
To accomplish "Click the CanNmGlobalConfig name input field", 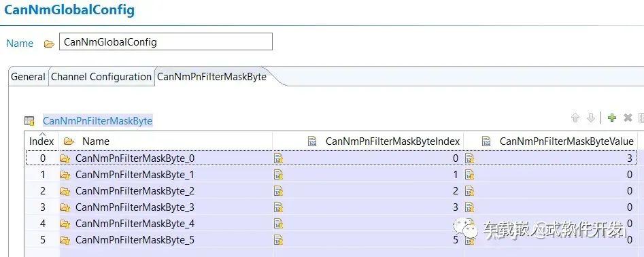I will tap(165, 42).
